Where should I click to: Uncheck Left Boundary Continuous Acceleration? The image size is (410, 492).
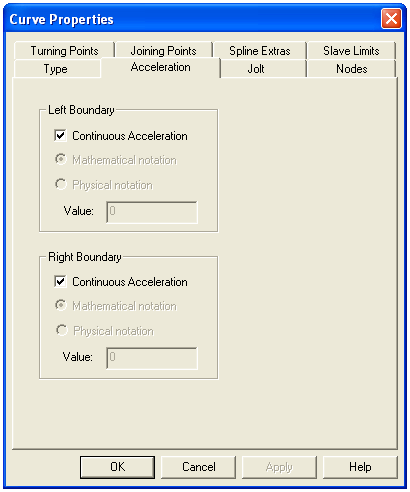[x=60, y=136]
